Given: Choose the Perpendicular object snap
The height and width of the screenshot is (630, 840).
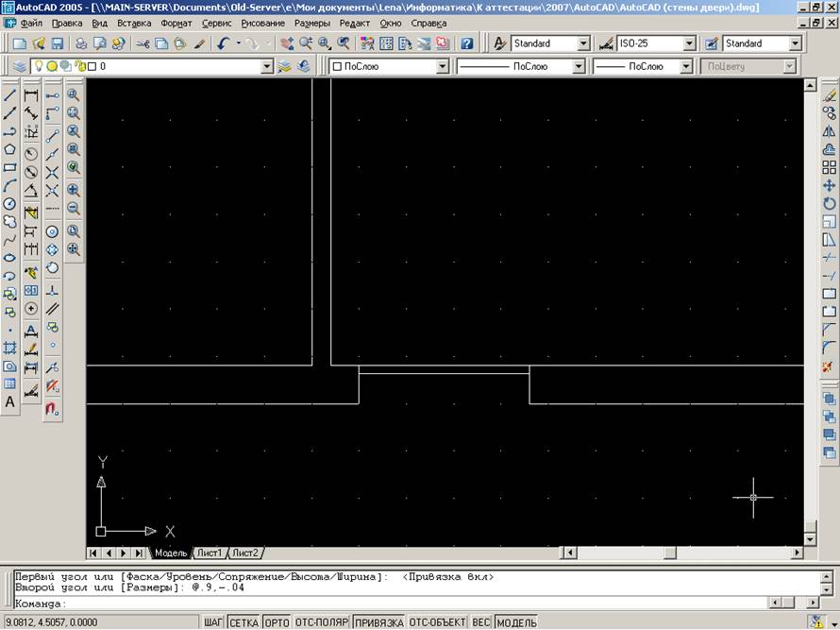Looking at the screenshot, I should (x=53, y=291).
